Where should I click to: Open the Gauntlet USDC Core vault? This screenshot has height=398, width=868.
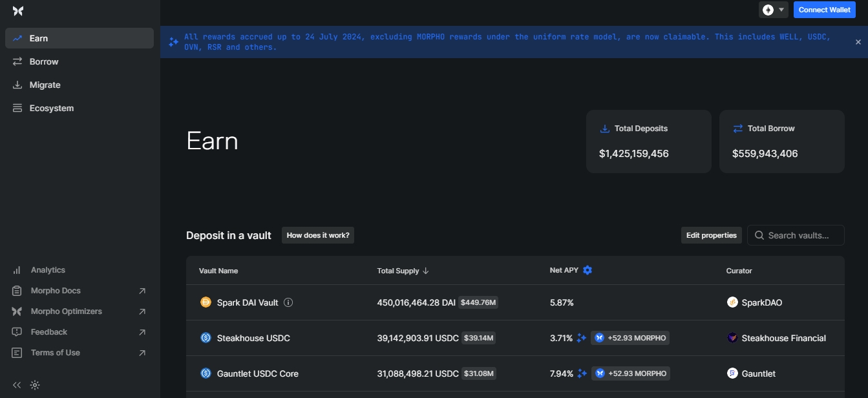(x=515, y=373)
